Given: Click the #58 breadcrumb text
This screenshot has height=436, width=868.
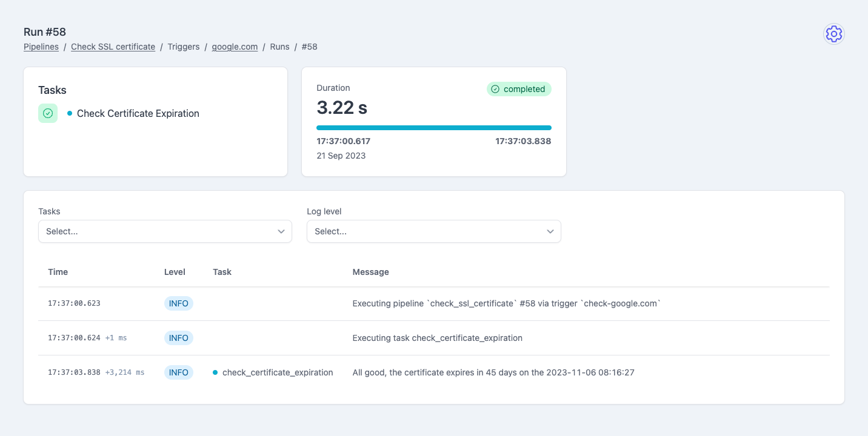Looking at the screenshot, I should (310, 47).
